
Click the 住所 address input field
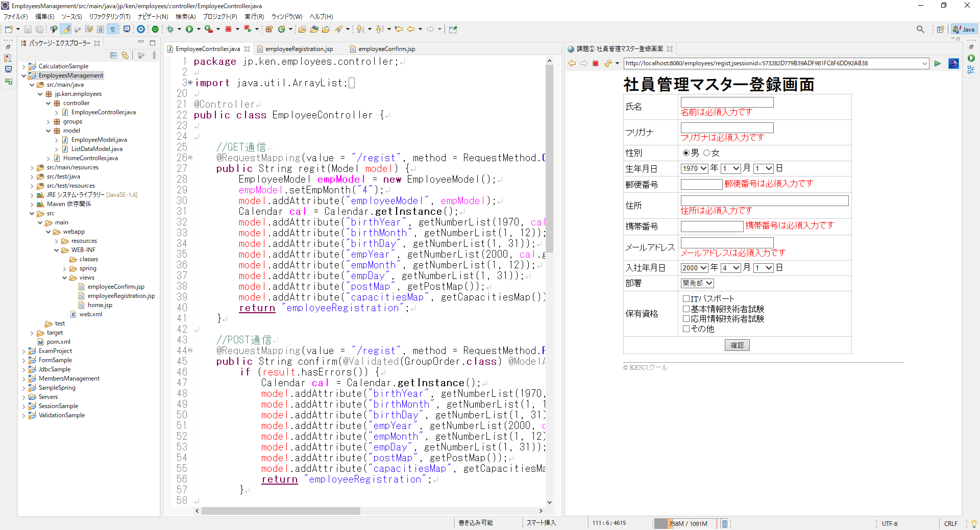765,201
